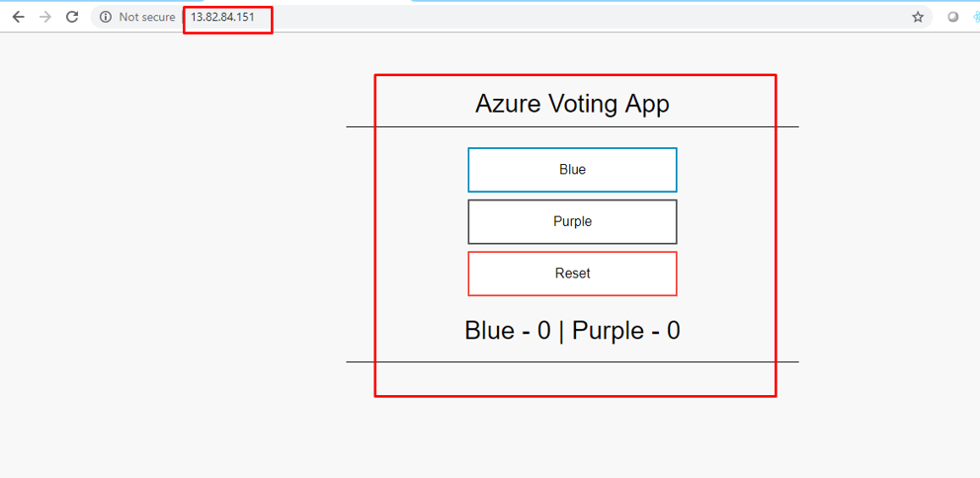This screenshot has height=478, width=980.
Task: Reset the vote counts
Action: pyautogui.click(x=573, y=273)
